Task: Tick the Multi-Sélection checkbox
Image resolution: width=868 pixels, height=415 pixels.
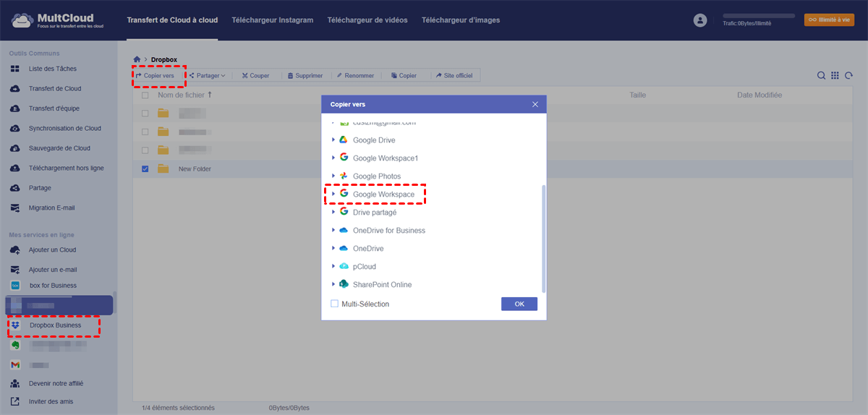Action: click(x=334, y=304)
